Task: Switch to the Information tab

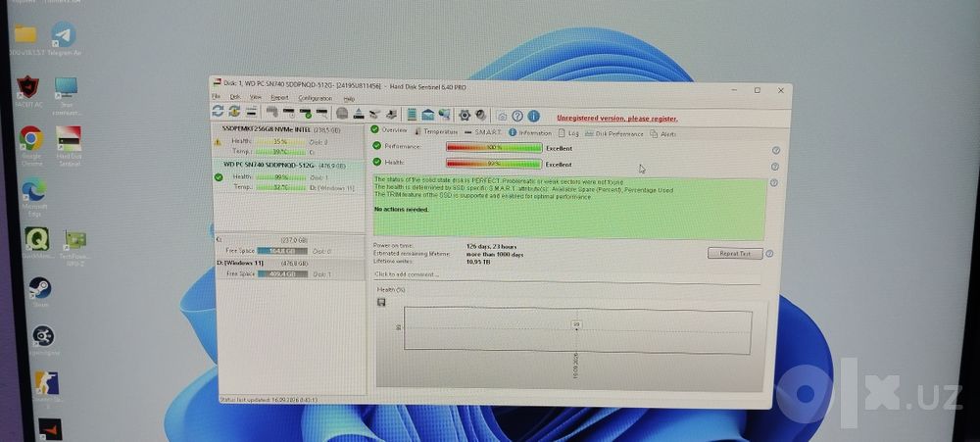Action: pos(529,132)
